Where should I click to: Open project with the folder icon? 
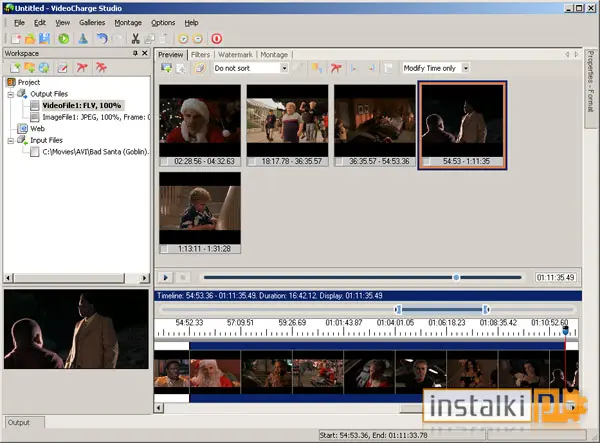[x=30, y=39]
